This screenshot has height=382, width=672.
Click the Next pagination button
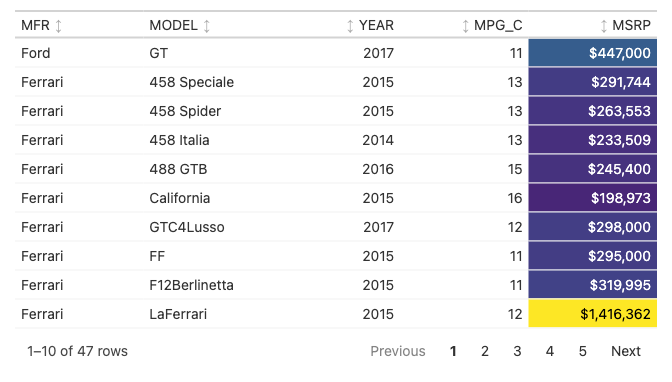tap(626, 351)
